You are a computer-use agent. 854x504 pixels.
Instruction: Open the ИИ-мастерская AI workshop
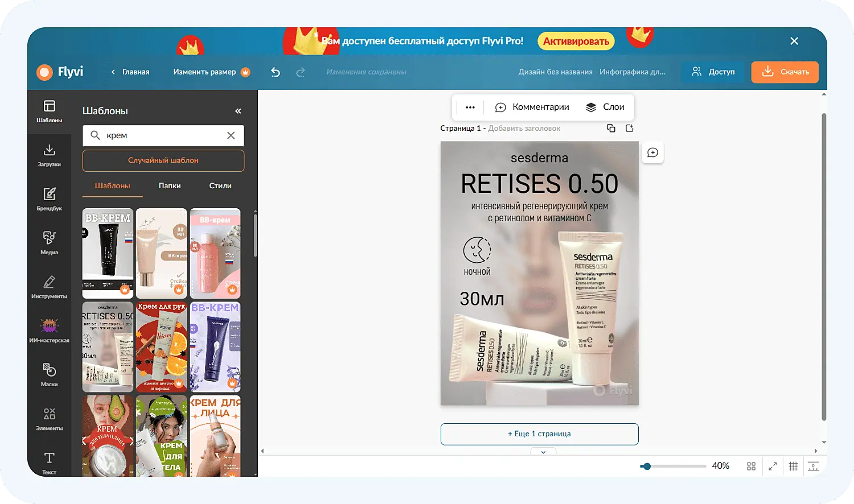(x=50, y=331)
